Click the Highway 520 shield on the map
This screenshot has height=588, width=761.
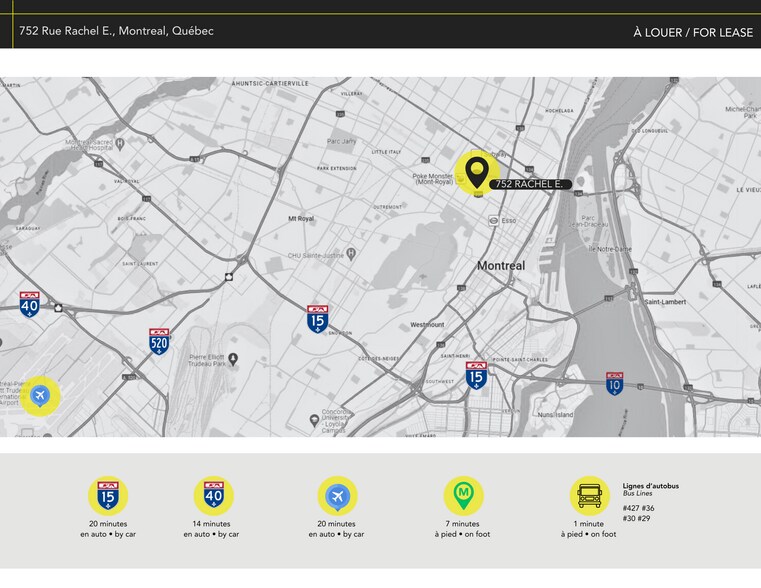click(159, 341)
